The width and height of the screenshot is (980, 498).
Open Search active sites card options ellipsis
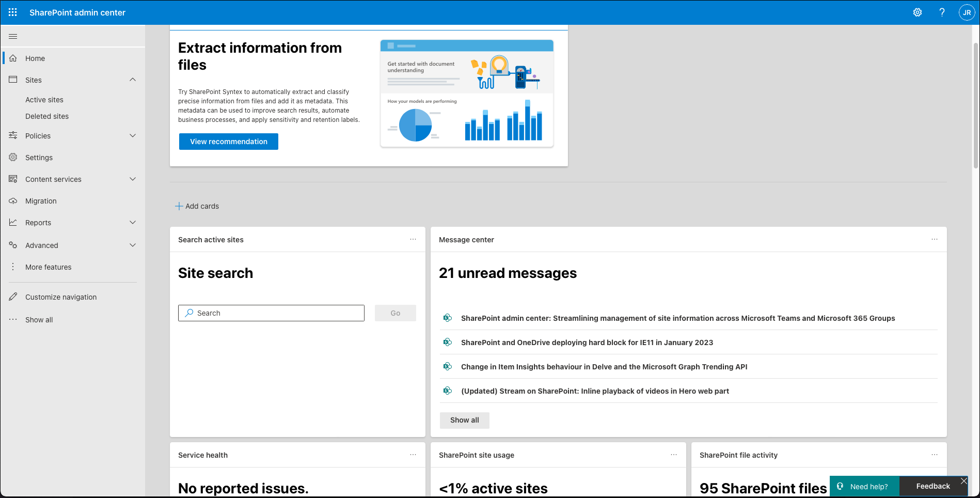(413, 239)
